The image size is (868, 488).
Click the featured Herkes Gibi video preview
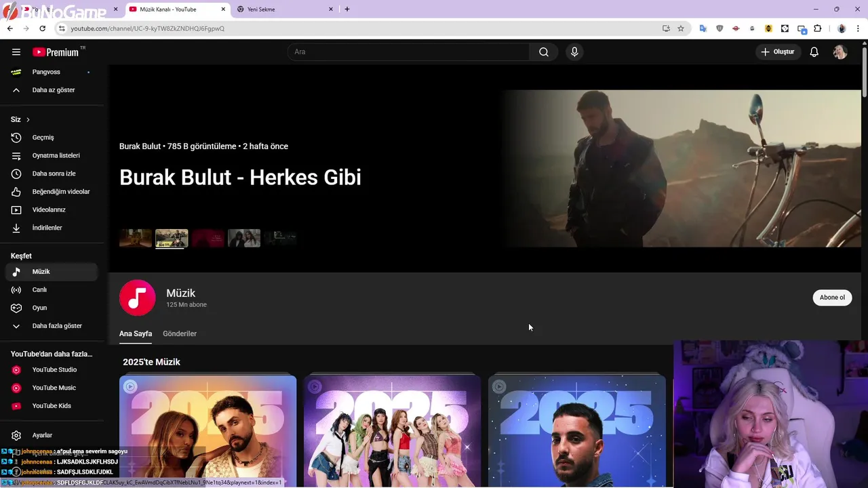coord(682,169)
